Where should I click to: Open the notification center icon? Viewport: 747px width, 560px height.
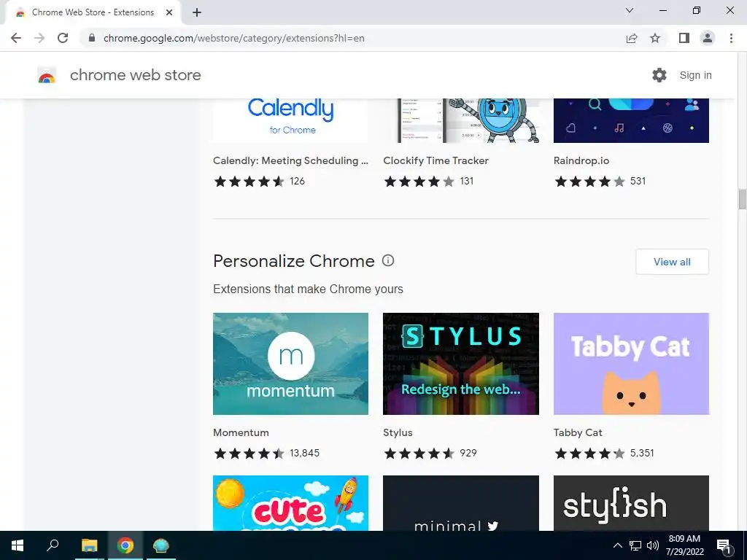pyautogui.click(x=724, y=545)
